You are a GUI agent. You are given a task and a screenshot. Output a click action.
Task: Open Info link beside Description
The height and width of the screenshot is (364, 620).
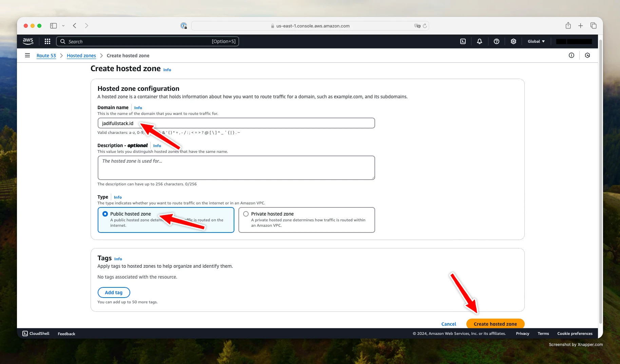pyautogui.click(x=157, y=146)
